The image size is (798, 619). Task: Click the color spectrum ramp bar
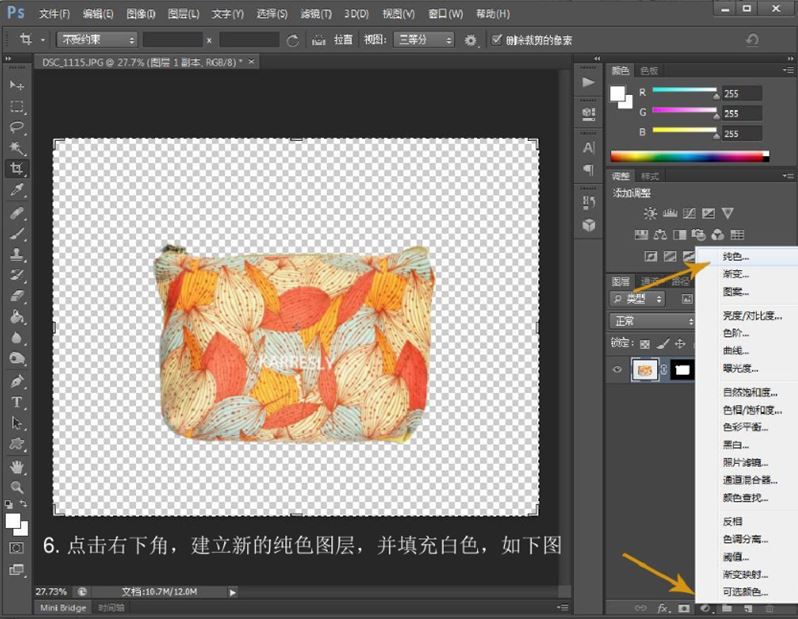(x=689, y=156)
